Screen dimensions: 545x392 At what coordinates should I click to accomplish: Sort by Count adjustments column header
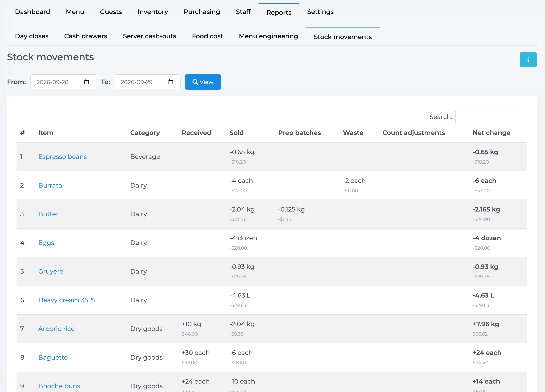[x=413, y=133]
